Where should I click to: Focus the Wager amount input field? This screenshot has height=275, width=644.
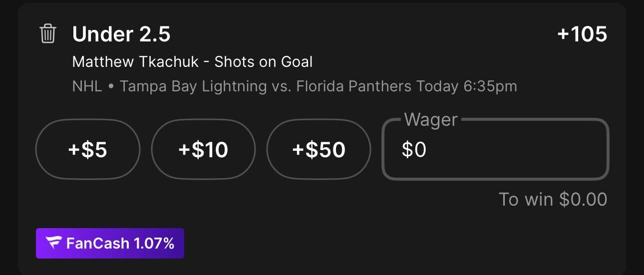[495, 149]
